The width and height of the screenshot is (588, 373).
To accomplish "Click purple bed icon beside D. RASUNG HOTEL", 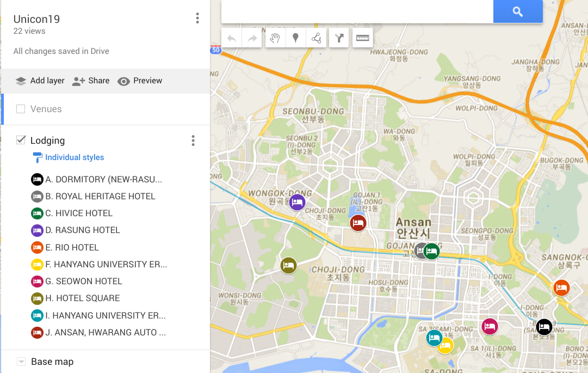I will point(37,230).
